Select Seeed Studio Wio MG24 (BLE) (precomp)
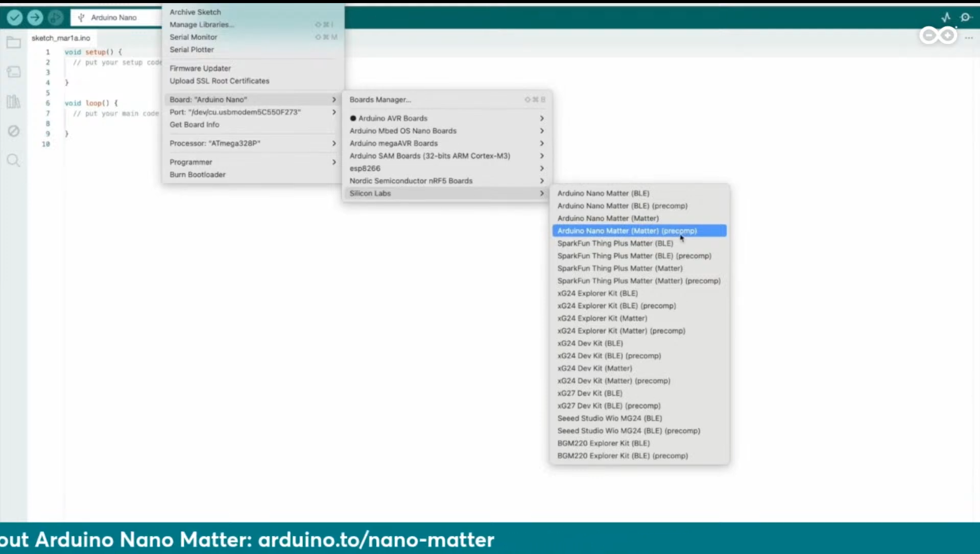The image size is (980, 554). tap(639, 431)
